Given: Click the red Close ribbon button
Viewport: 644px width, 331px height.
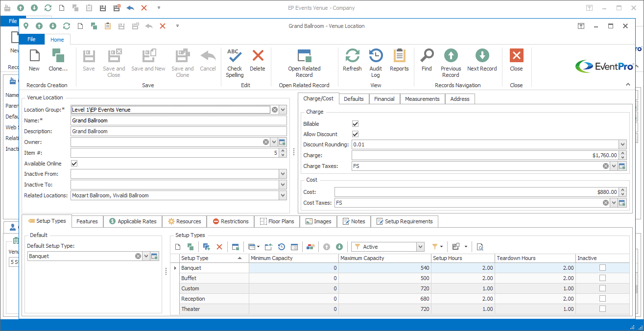Looking at the screenshot, I should [x=516, y=61].
